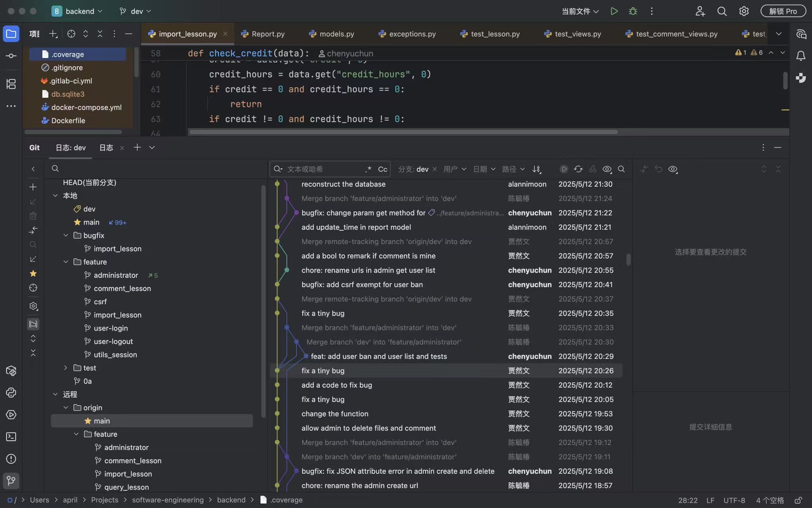The width and height of the screenshot is (812, 508).
Task: Open the Notifications bell icon
Action: pos(801,56)
